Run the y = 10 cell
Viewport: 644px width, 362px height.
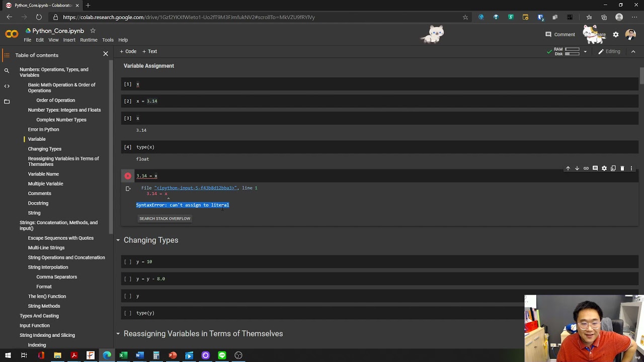pyautogui.click(x=128, y=262)
